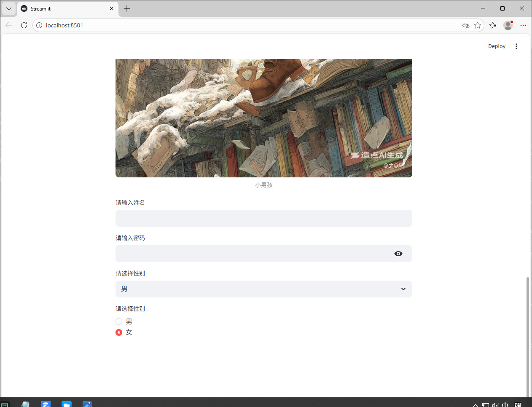Open the translate page icon
532x407 pixels.
[466, 25]
